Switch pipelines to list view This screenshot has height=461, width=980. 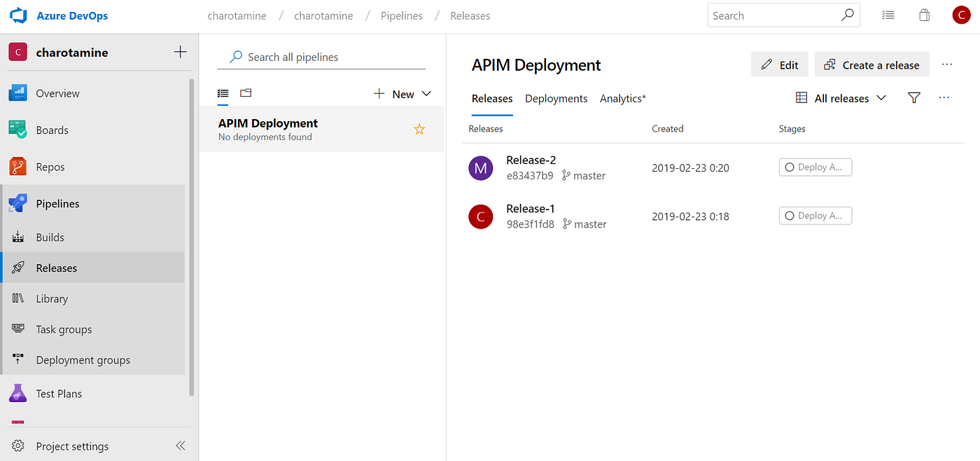(x=223, y=93)
